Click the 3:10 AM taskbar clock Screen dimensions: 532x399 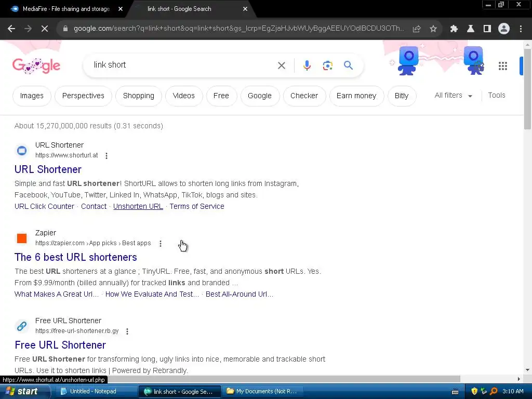tap(513, 392)
